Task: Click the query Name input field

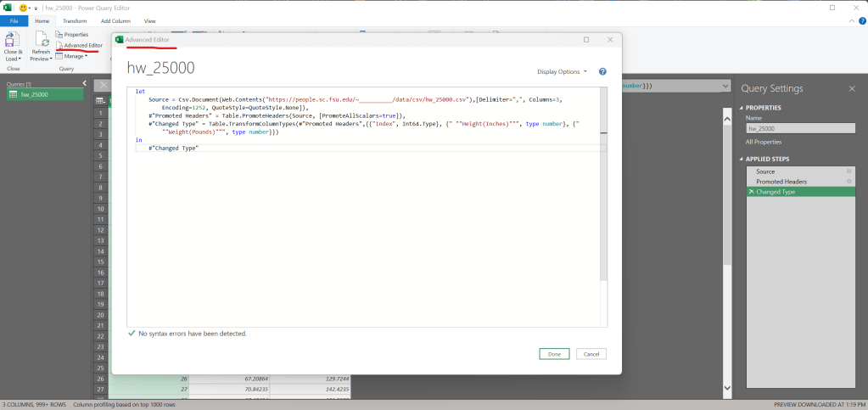Action: click(x=800, y=129)
